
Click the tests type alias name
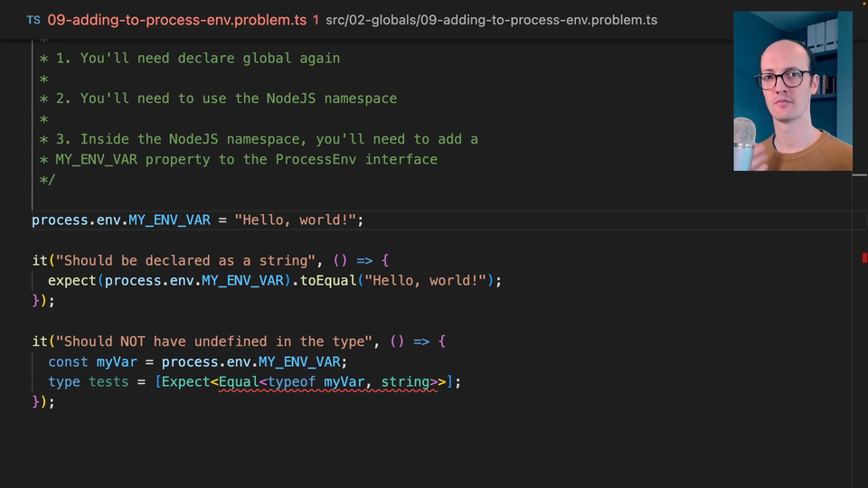[x=108, y=382]
